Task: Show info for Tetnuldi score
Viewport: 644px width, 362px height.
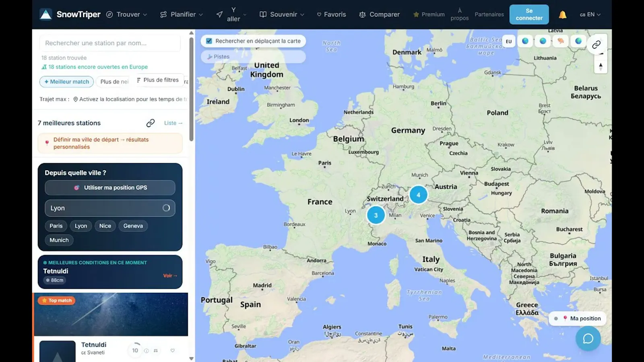Action: coord(147,351)
